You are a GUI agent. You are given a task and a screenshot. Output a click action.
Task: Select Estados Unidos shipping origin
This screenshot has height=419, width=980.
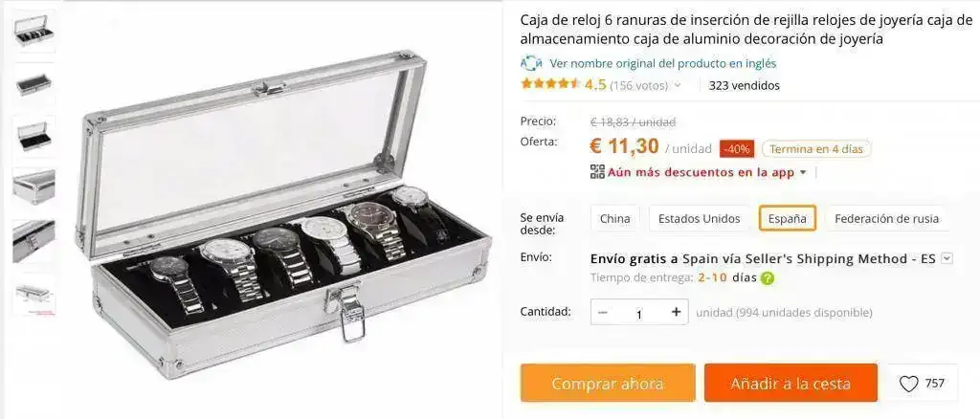click(699, 218)
